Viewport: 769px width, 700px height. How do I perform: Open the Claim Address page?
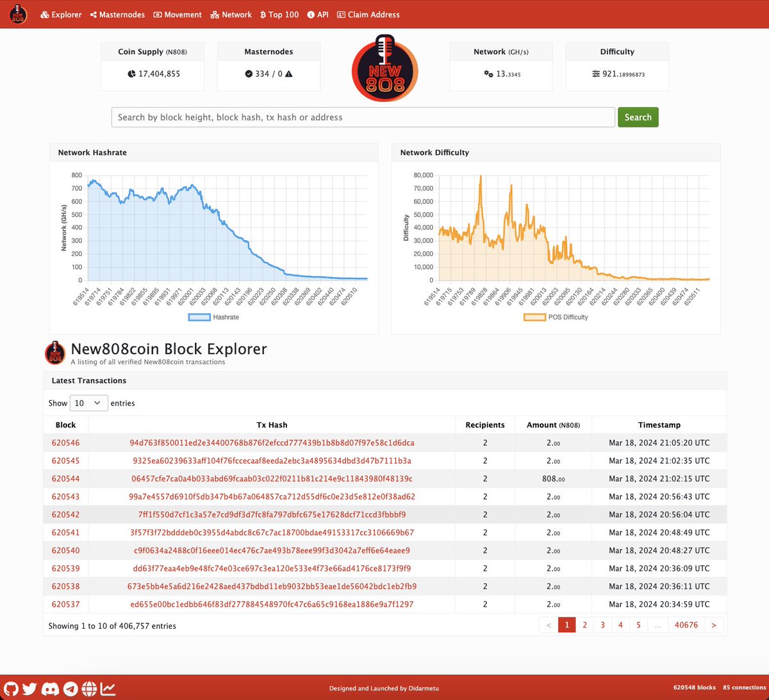368,14
